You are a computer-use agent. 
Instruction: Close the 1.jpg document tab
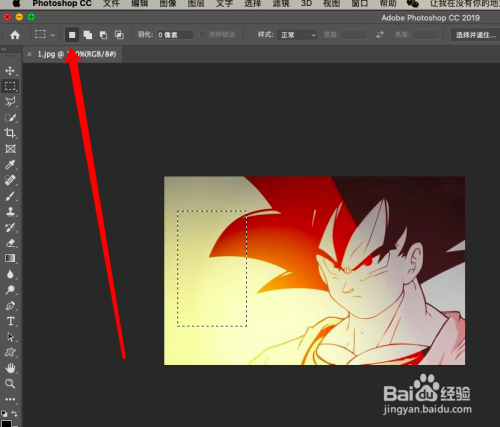click(x=29, y=54)
